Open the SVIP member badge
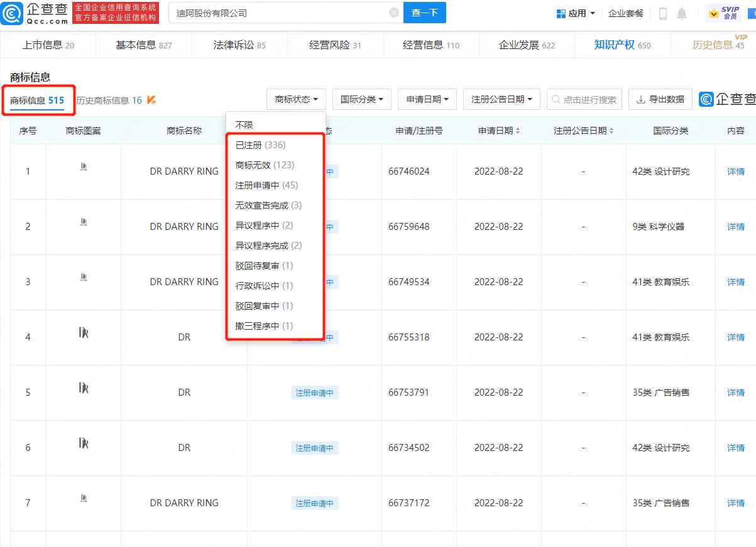756x547 pixels. point(724,13)
